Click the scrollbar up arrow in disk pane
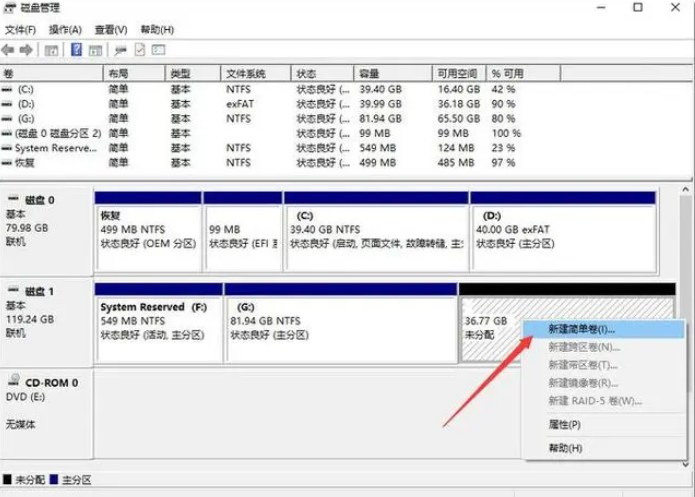This screenshot has width=695, height=497. point(685,190)
